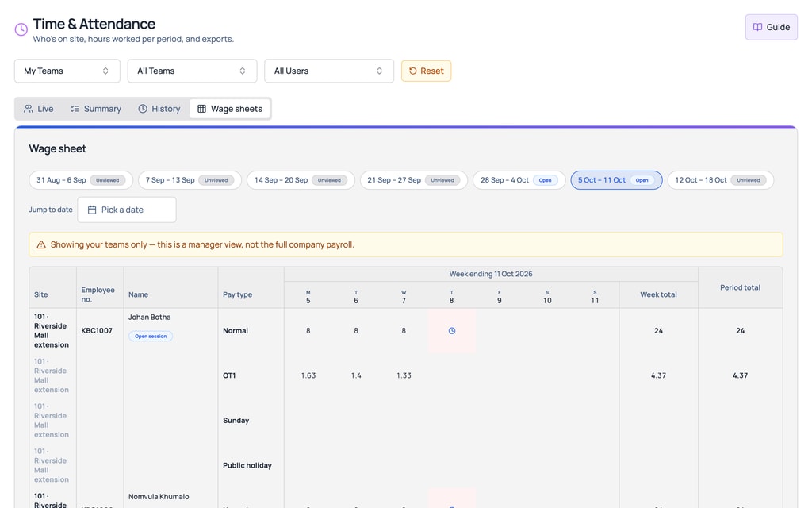Screen dimensions: 812x508
Task: Click the clock icon in Johan Botha's Thursday cell
Action: (x=451, y=331)
